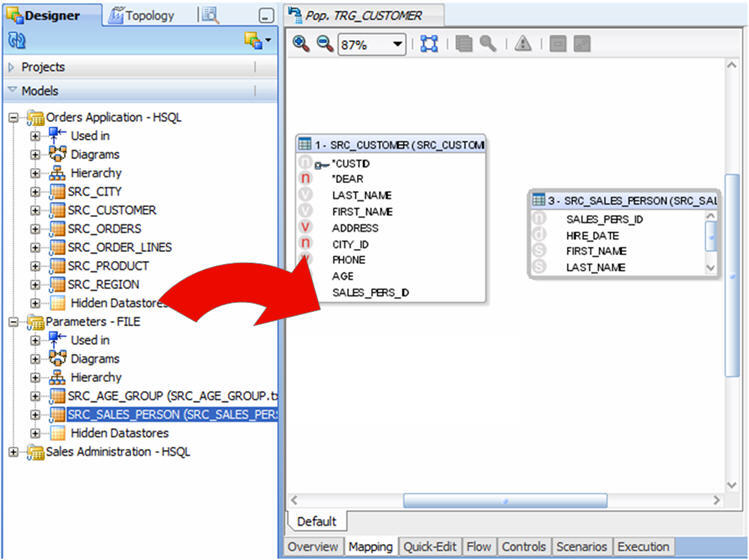Click the warning triangle errors icon

point(523,44)
